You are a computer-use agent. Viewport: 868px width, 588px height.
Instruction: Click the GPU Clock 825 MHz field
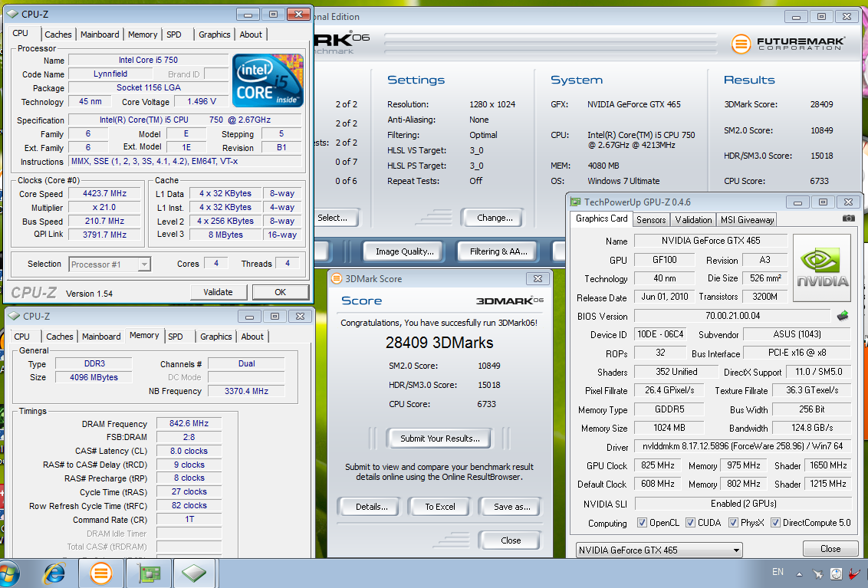(658, 465)
